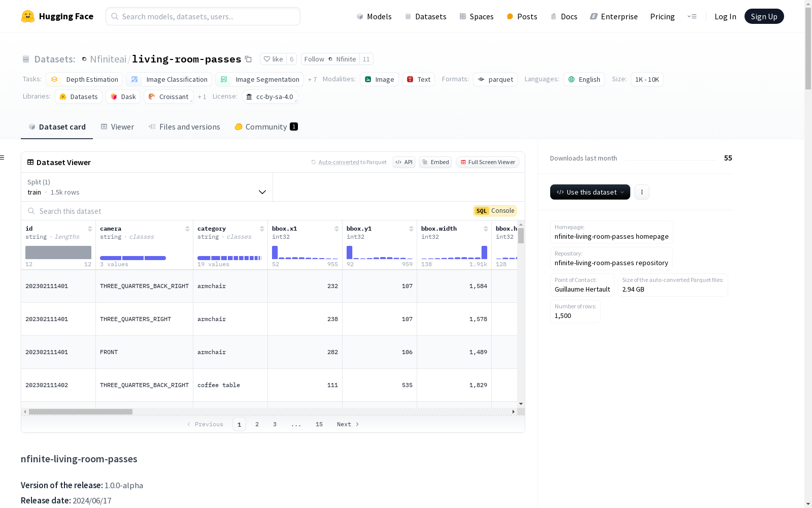The height and width of the screenshot is (508, 812).
Task: Open the Files and versions tab
Action: 184,127
